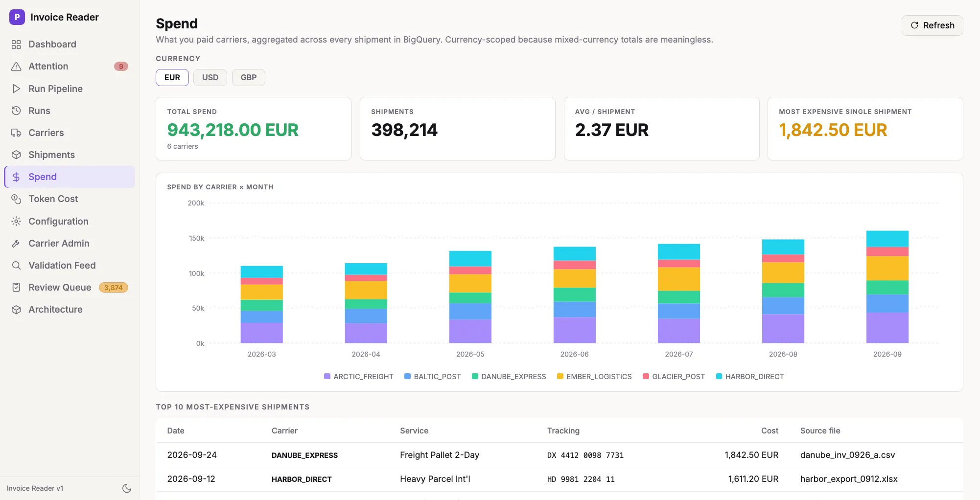Click the Cost column header
This screenshot has width=980, height=500.
(x=770, y=431)
